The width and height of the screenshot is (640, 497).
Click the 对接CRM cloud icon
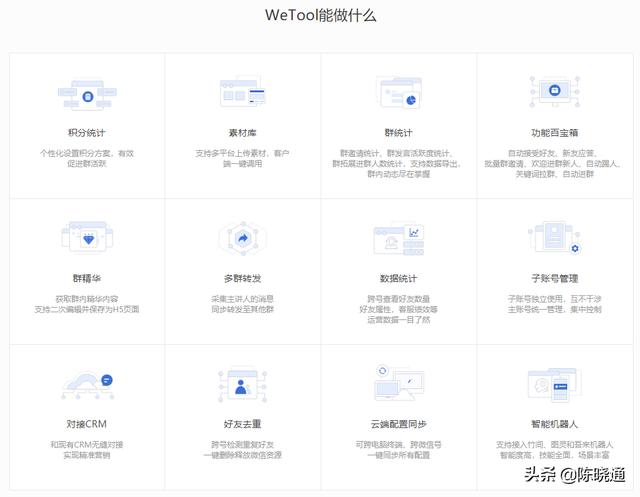click(x=86, y=384)
